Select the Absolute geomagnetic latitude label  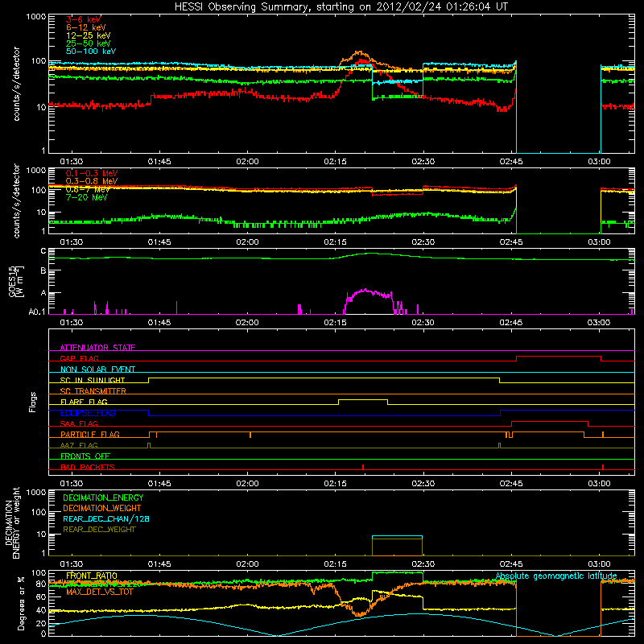[556, 576]
